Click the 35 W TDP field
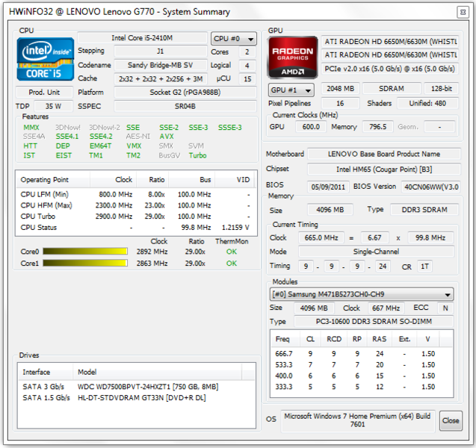 tap(54, 106)
